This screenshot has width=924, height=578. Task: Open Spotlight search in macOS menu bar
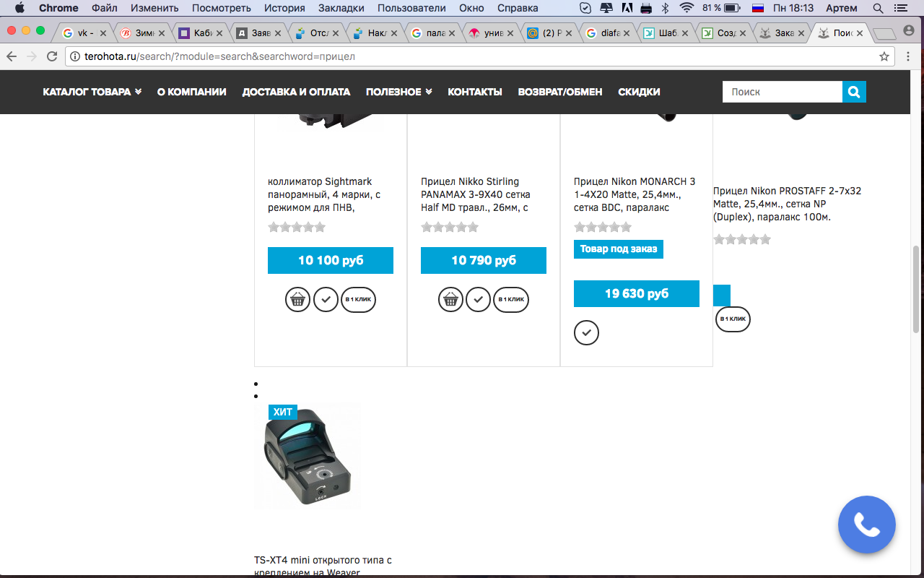[878, 8]
